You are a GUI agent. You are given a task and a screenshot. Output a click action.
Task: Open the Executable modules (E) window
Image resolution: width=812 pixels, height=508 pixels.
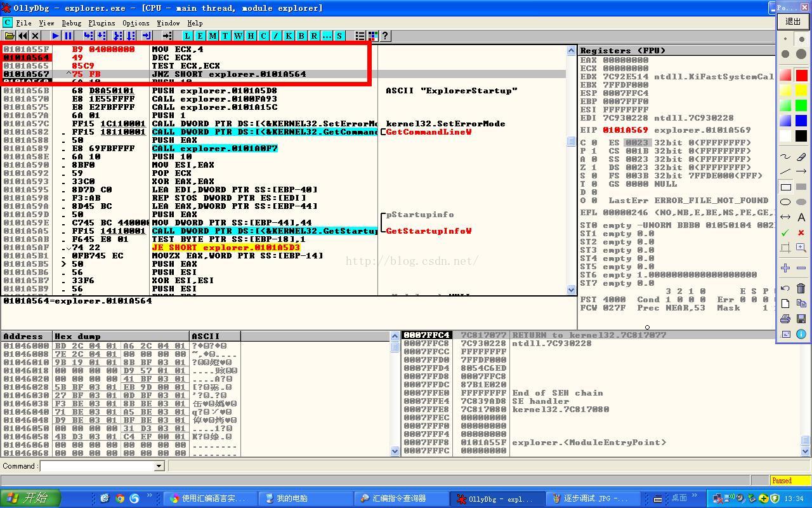tap(200, 36)
